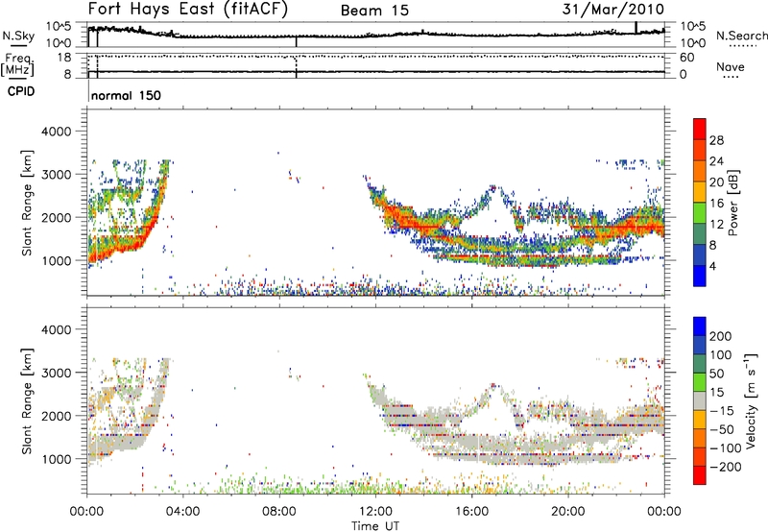This screenshot has width=768, height=532.
Task: Click the '18' frequency tick label
Action: point(64,58)
